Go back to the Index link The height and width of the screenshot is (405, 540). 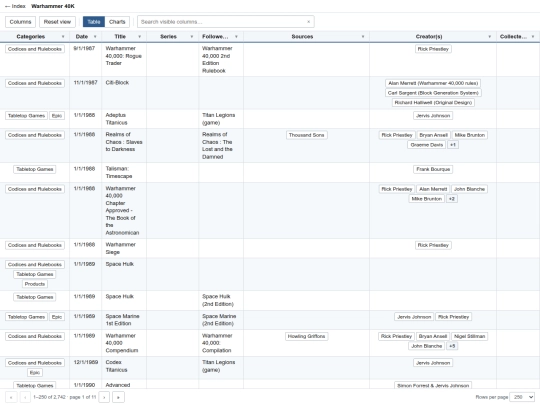click(x=15, y=6)
